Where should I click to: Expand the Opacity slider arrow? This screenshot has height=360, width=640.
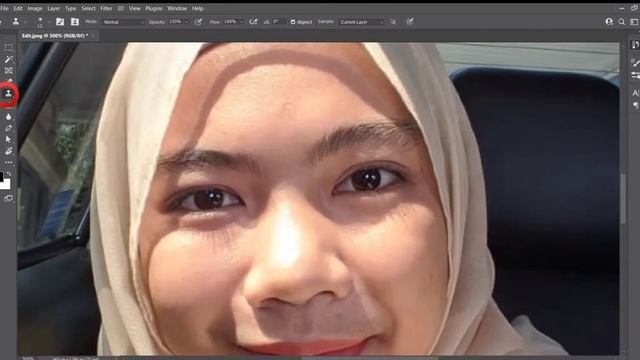point(187,22)
